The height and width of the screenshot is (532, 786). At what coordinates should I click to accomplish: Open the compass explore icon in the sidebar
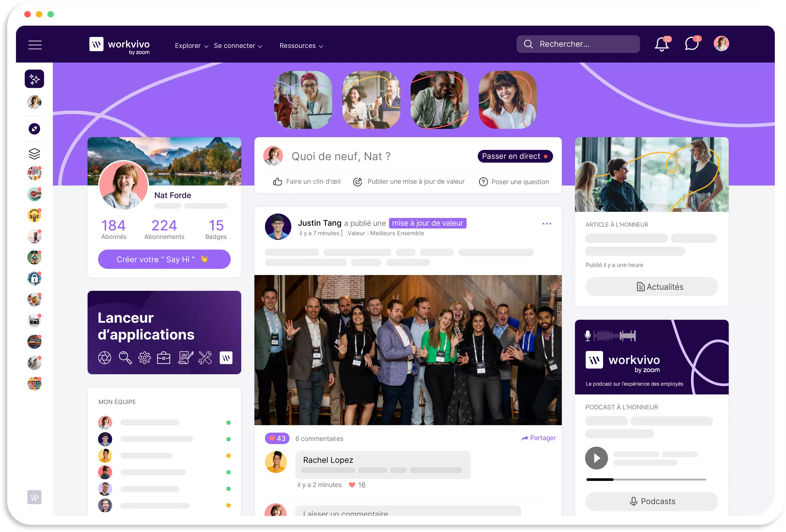[x=35, y=129]
